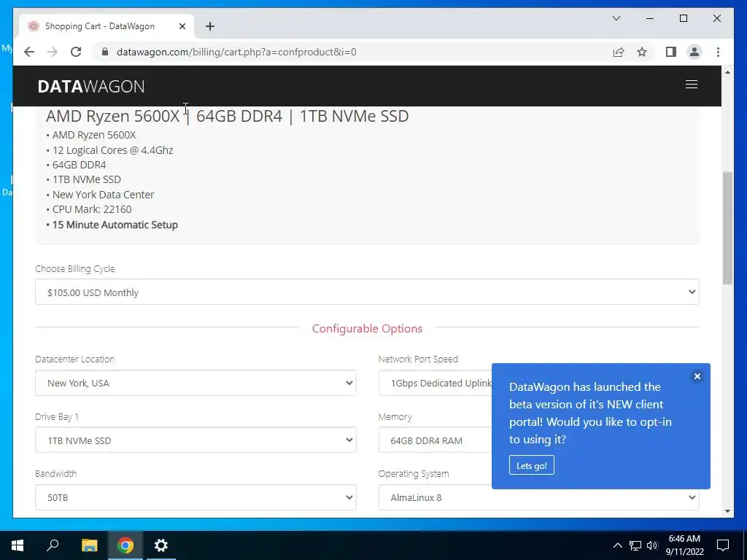Click the "• AMD Ryzen 5600X" bullet line
Image resolution: width=747 pixels, height=560 pixels.
(91, 135)
